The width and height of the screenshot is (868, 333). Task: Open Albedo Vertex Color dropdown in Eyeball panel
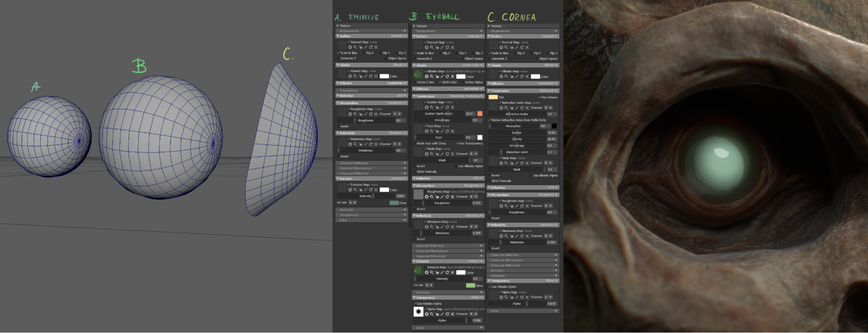coord(472,65)
